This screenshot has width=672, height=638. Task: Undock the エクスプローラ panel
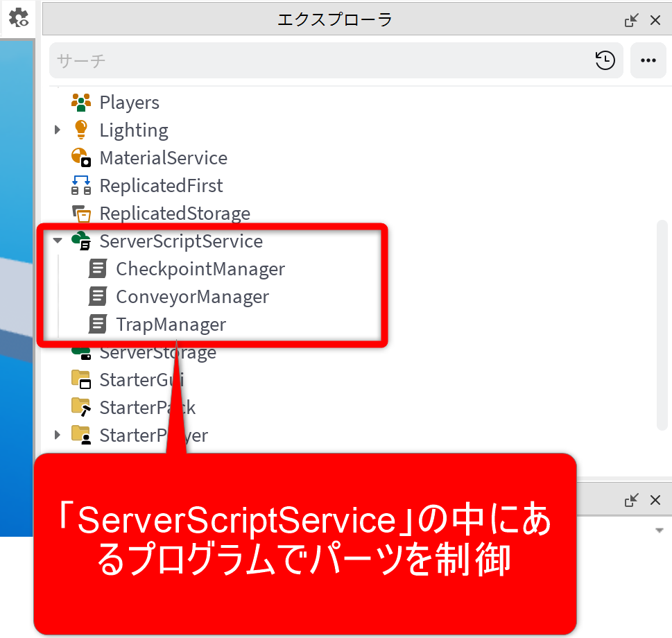(x=631, y=20)
